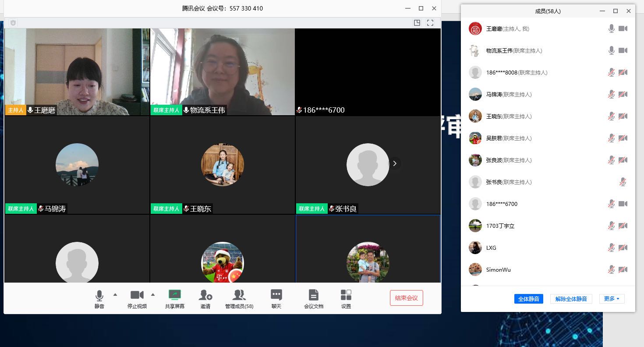This screenshot has width=644, height=347.
Task: Select 马锦涛 participant tile
Action: tap(77, 165)
